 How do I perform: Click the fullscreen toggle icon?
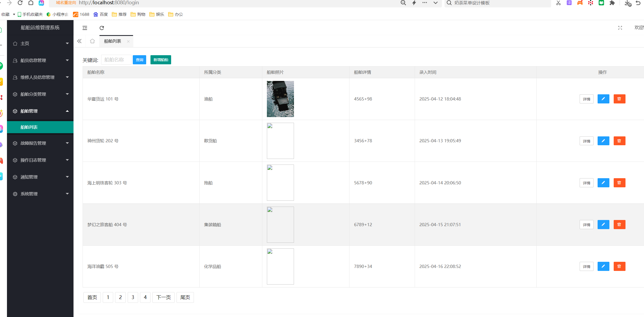pyautogui.click(x=620, y=28)
